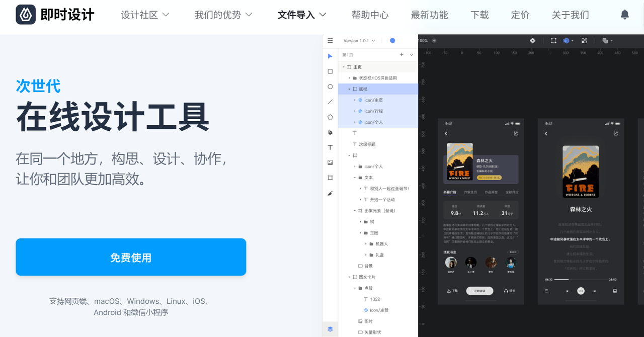Select the Polygon tool

click(330, 117)
